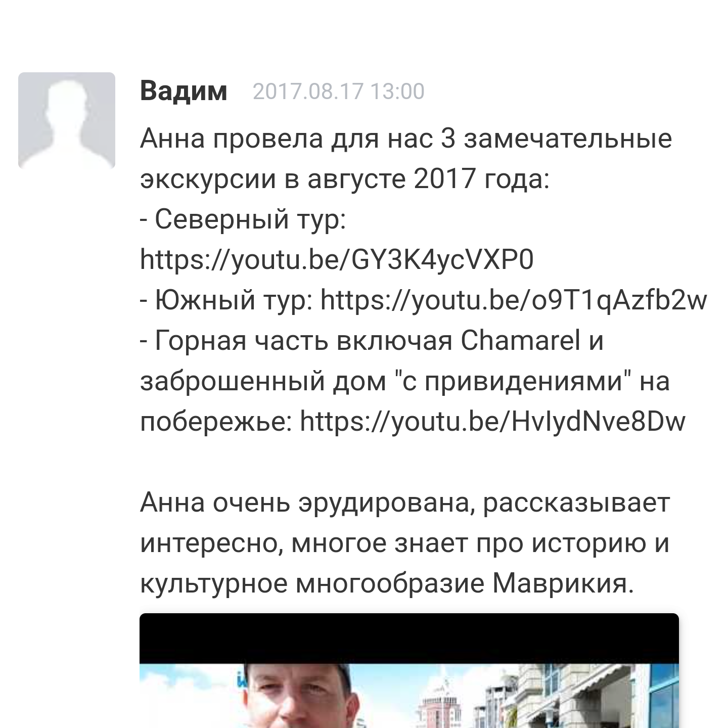
Task: Select the word Chamarel in the review
Action: [521, 341]
